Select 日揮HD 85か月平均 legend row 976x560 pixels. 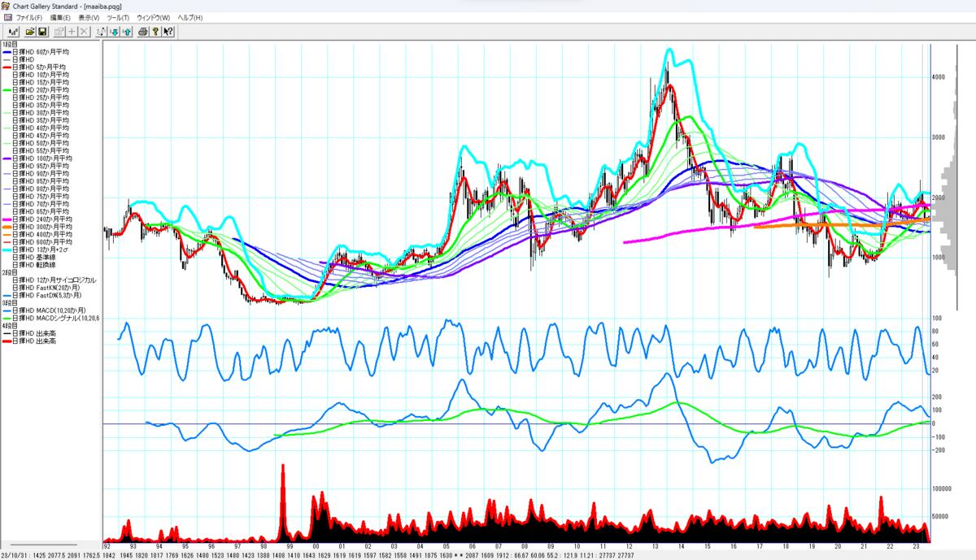(41, 181)
